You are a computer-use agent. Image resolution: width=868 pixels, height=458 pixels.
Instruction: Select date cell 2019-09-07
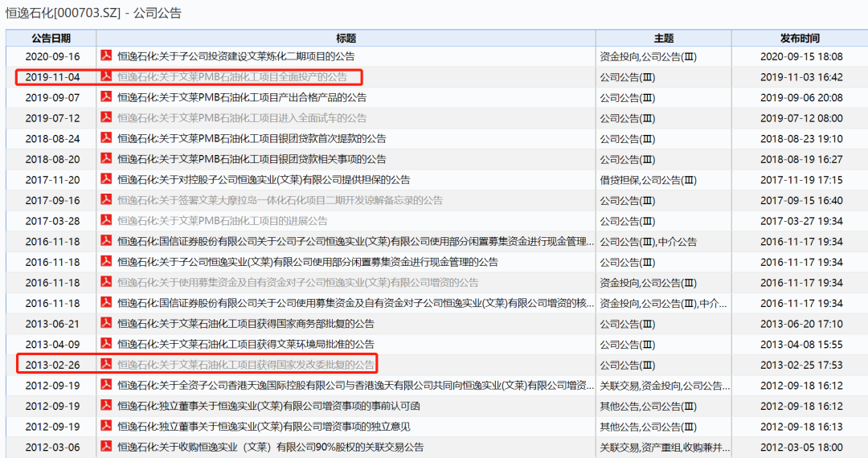[52, 97]
